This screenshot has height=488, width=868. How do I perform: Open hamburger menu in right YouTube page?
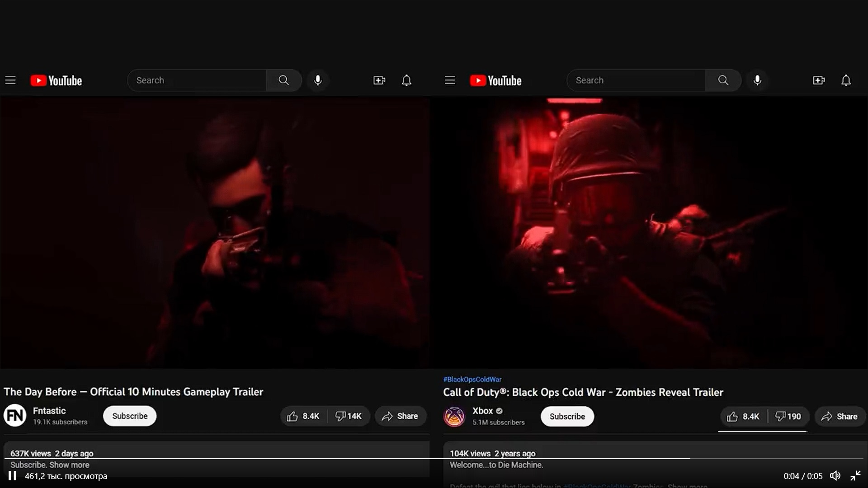tap(450, 80)
